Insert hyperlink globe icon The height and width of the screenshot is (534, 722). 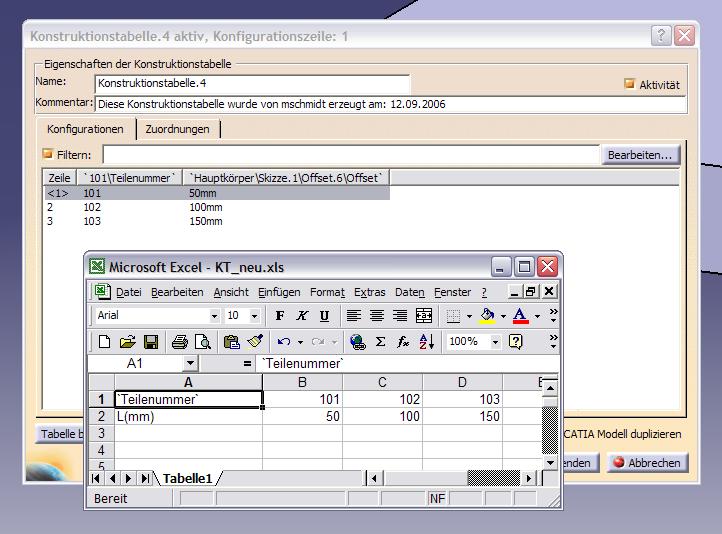point(358,342)
